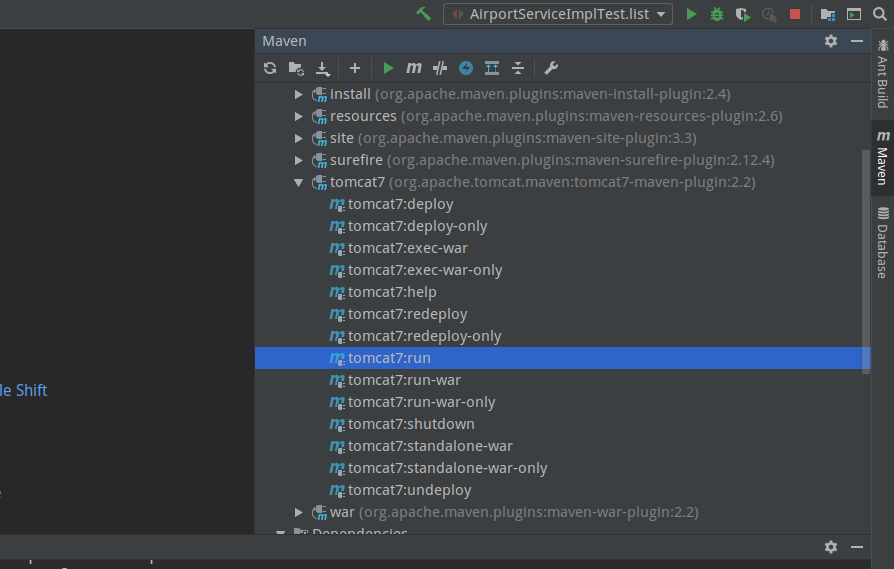The image size is (894, 569).
Task: Click the Search Everywhere magnifier icon
Action: pyautogui.click(x=880, y=14)
